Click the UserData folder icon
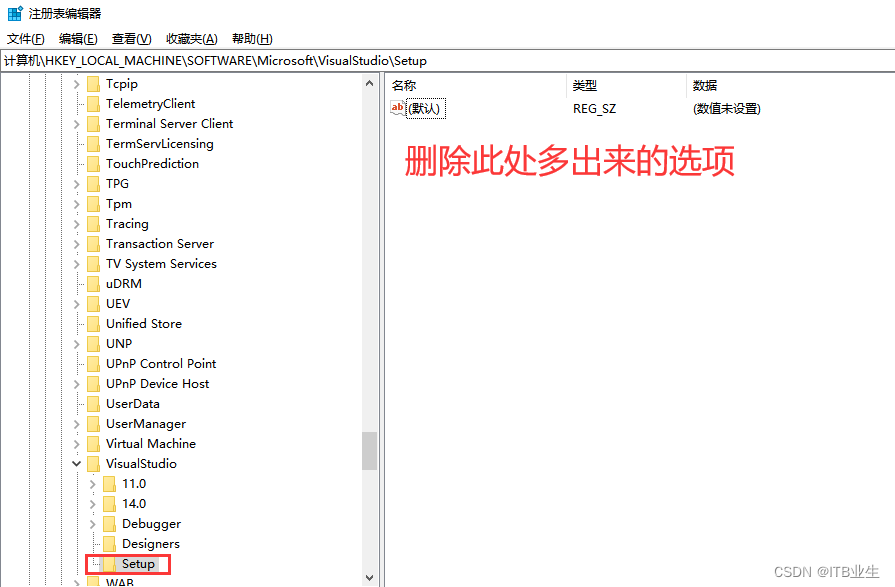Image resolution: width=895 pixels, height=587 pixels. 93,404
